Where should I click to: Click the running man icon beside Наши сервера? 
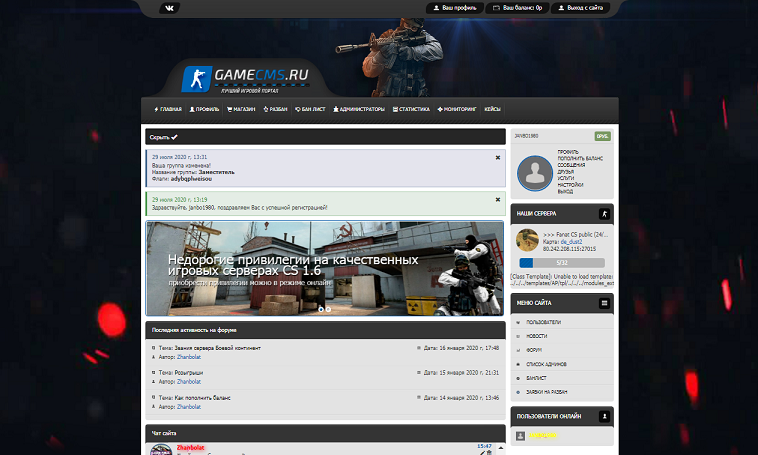603,214
